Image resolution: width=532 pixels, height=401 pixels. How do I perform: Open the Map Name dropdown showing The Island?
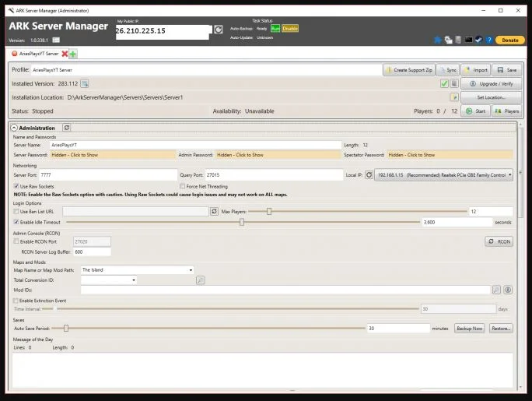137,270
